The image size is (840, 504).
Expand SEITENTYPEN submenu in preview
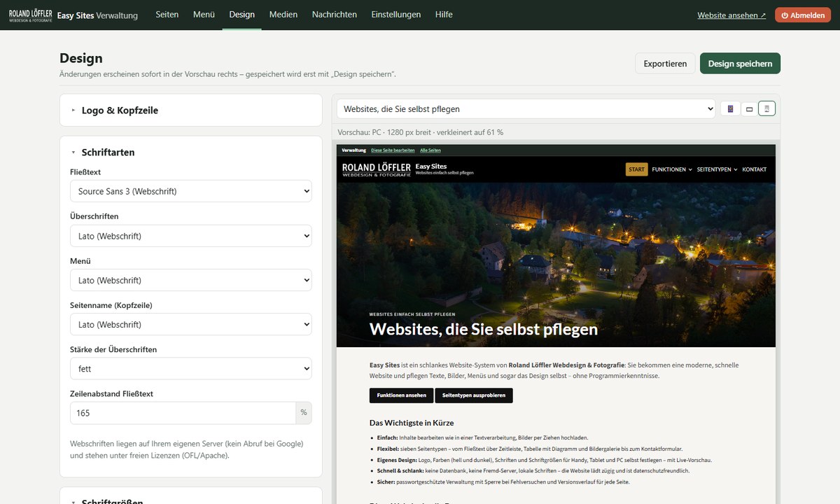[717, 169]
